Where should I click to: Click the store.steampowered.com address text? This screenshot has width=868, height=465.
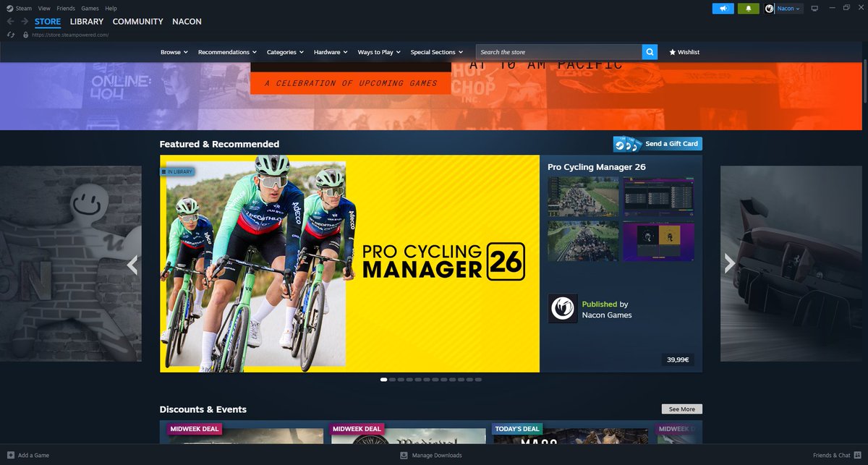coord(69,35)
